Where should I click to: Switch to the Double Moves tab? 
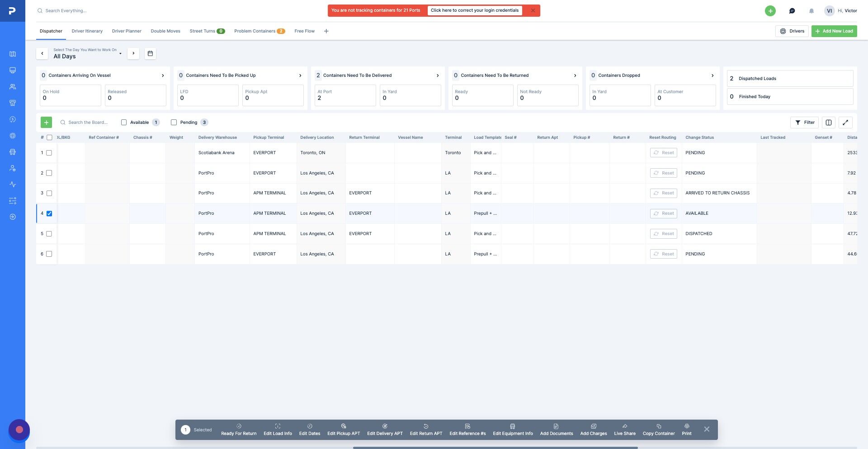[165, 31]
